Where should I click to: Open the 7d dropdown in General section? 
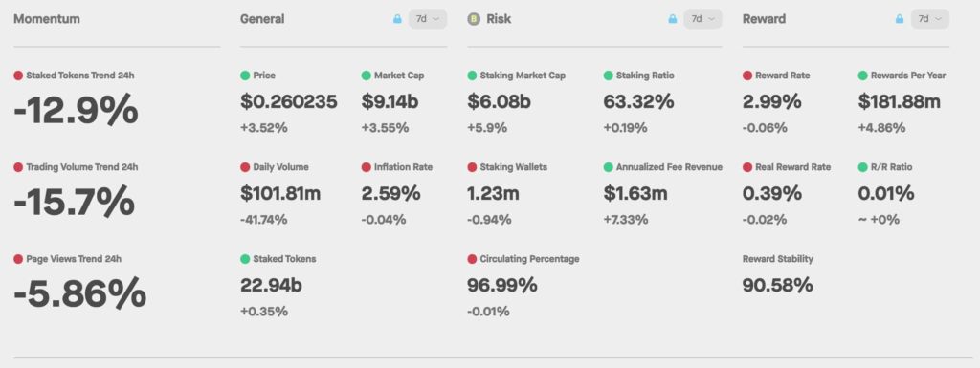tap(428, 19)
